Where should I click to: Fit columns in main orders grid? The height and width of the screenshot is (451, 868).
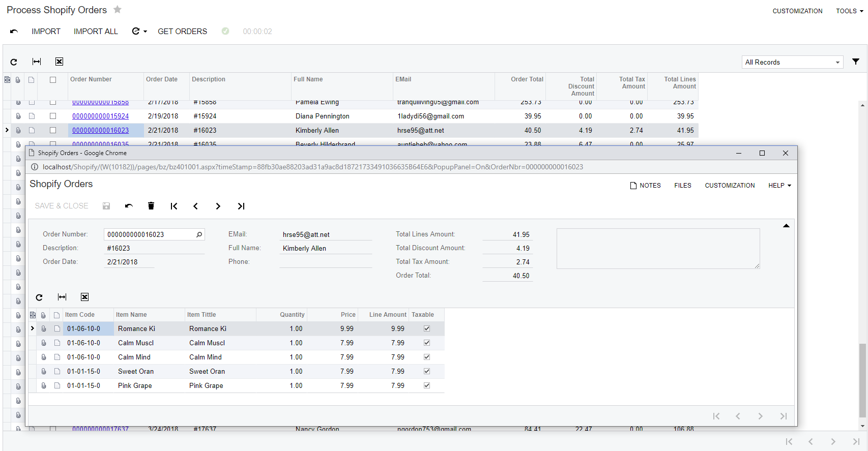[37, 62]
